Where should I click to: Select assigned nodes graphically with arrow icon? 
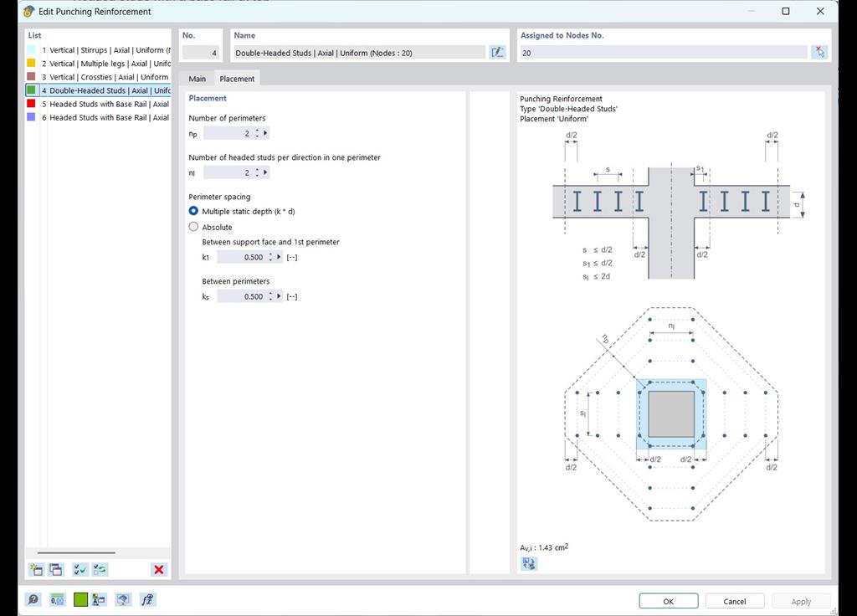(x=821, y=51)
